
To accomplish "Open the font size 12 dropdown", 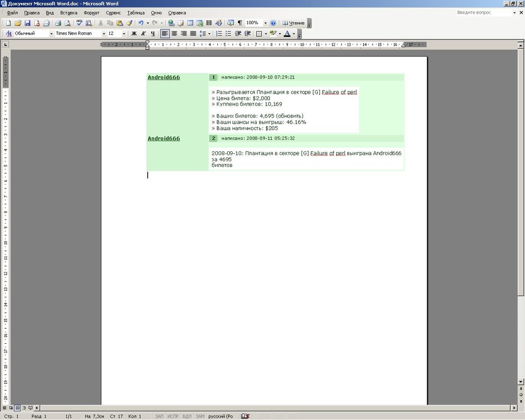I will 124,33.
